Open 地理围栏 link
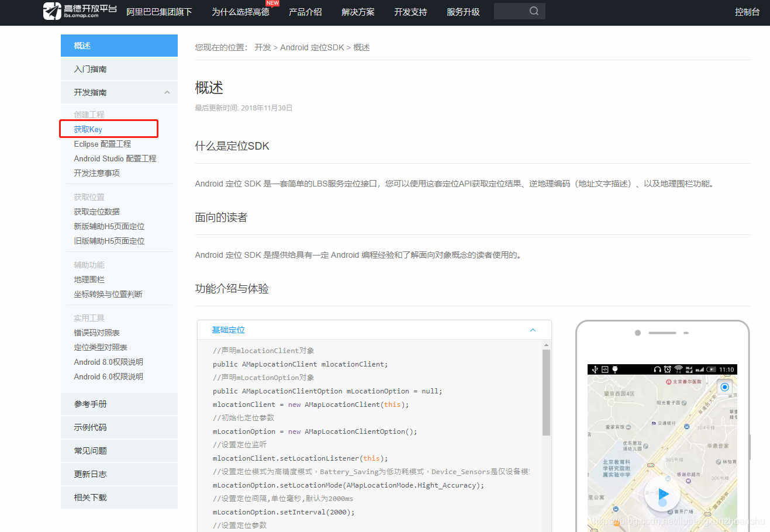 click(x=89, y=279)
